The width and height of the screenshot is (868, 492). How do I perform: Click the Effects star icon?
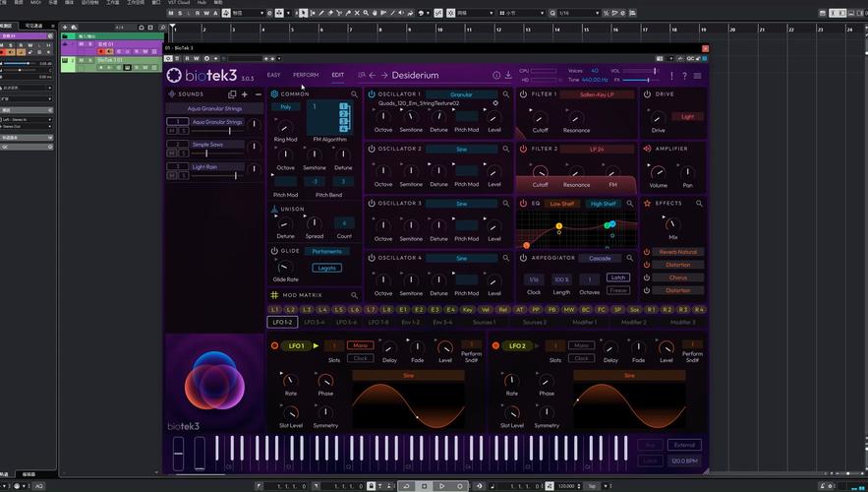647,204
